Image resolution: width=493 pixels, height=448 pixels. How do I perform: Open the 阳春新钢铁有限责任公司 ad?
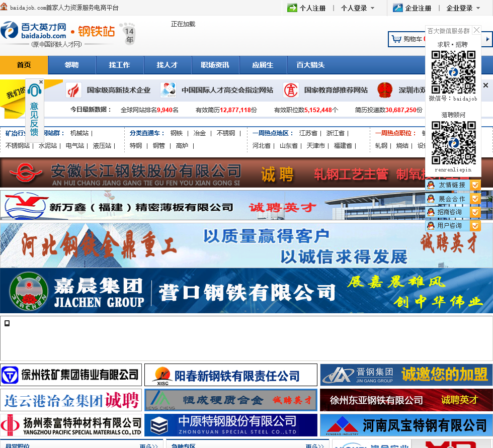[231, 375]
